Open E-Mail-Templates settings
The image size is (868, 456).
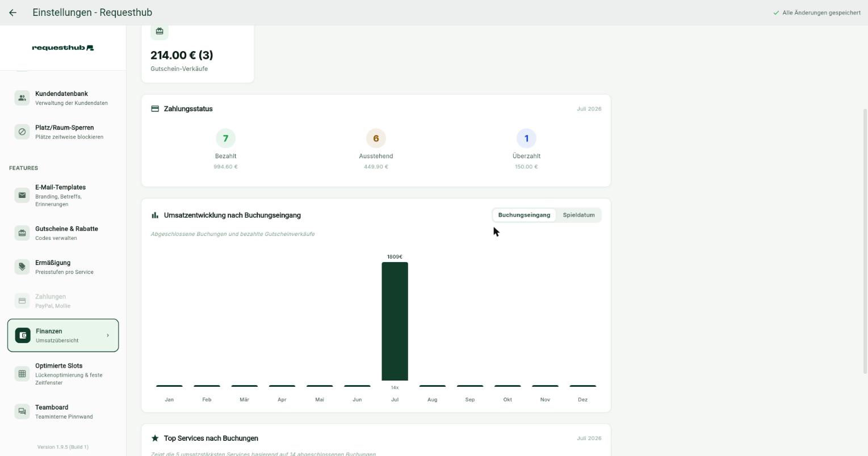point(63,195)
